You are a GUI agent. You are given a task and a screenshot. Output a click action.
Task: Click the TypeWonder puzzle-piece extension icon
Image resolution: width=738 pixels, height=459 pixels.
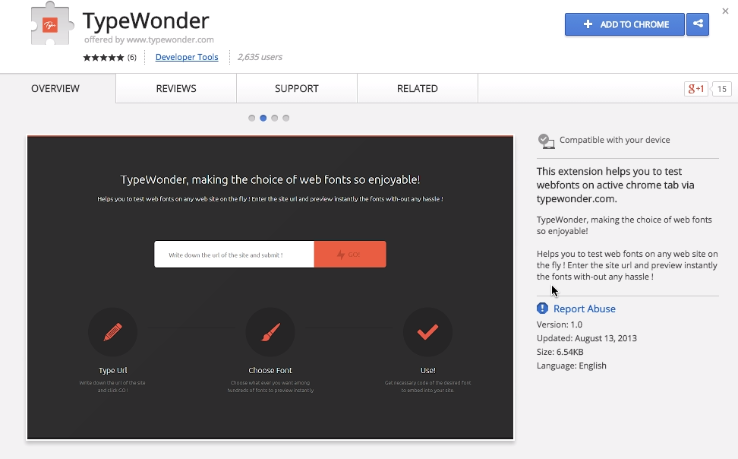(x=52, y=24)
